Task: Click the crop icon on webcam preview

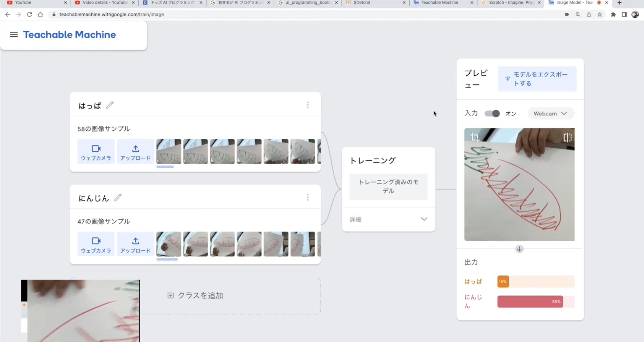Action: point(474,137)
